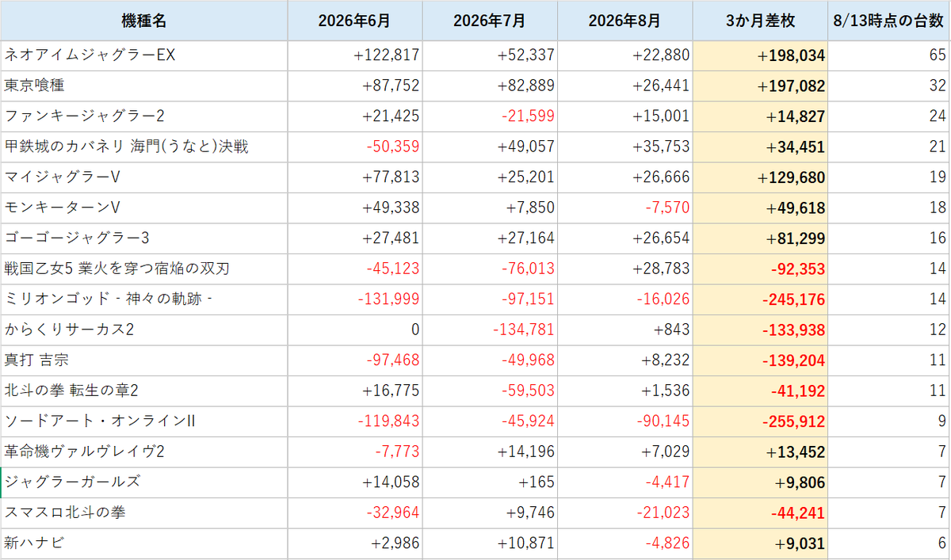
Task: Select the ミリオンゴッド - 神々の軌跡 - cell
Action: 143,299
